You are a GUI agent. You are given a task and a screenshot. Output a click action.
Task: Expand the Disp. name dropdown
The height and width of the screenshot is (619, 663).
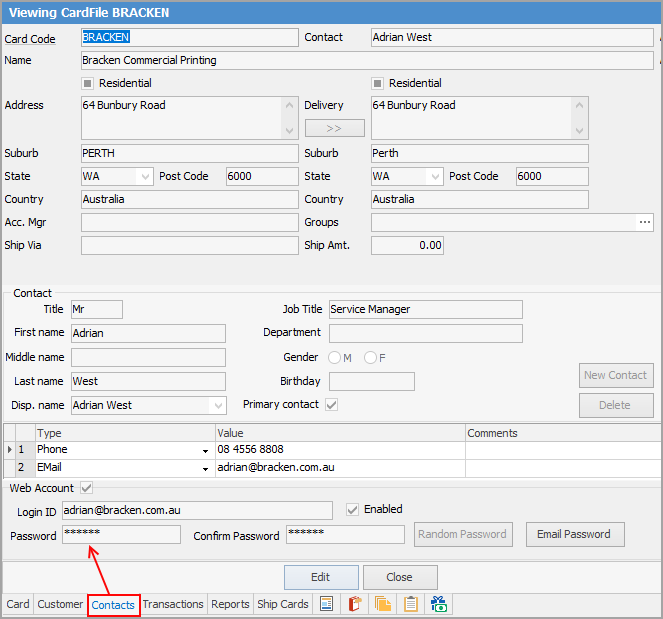point(218,406)
